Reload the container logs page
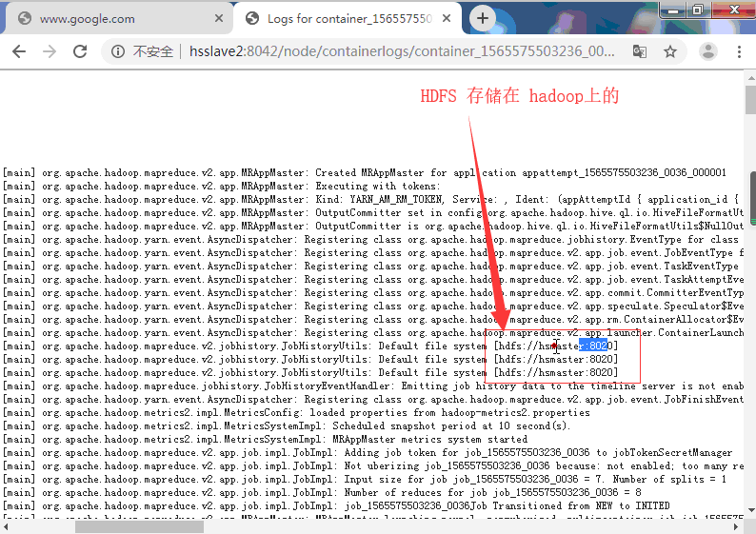 pos(81,51)
